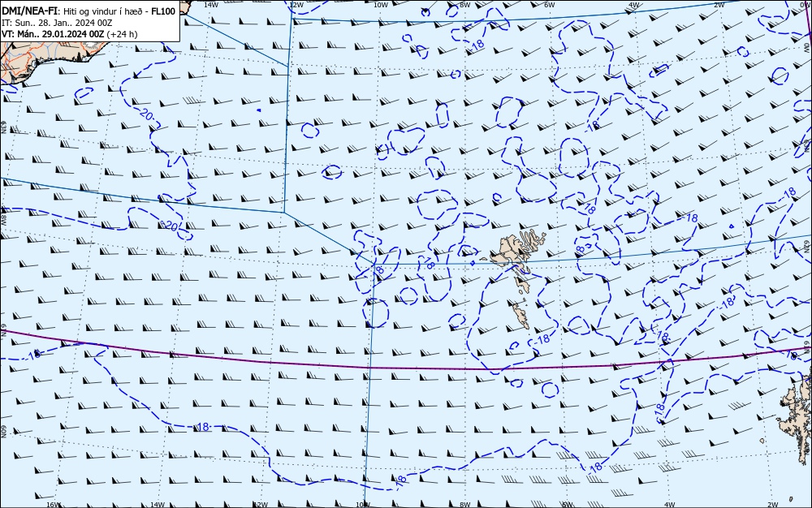Click the lower -20 isotherm label near 14W

(170, 225)
